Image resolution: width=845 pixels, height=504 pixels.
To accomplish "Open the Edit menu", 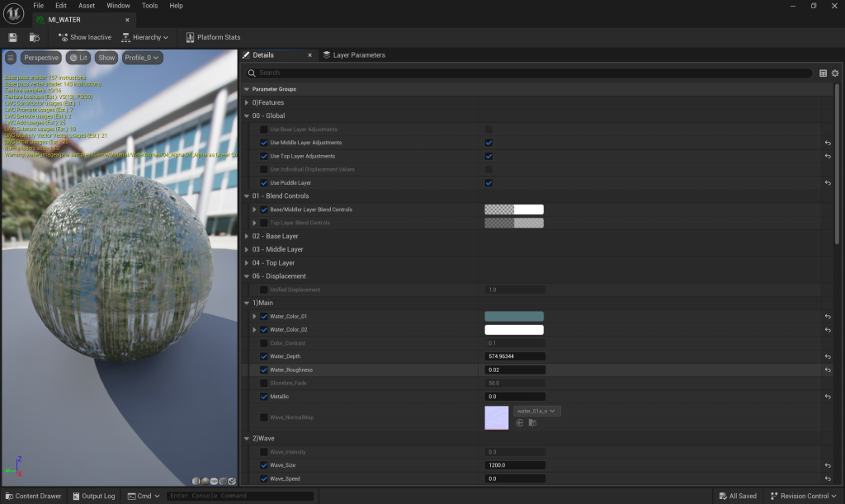I will (61, 6).
